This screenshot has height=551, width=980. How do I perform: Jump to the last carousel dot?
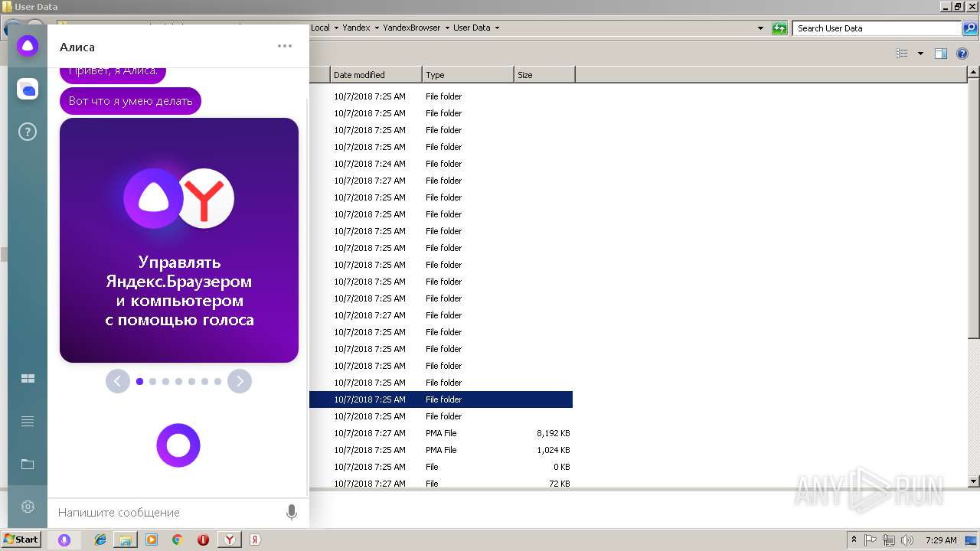[217, 381]
